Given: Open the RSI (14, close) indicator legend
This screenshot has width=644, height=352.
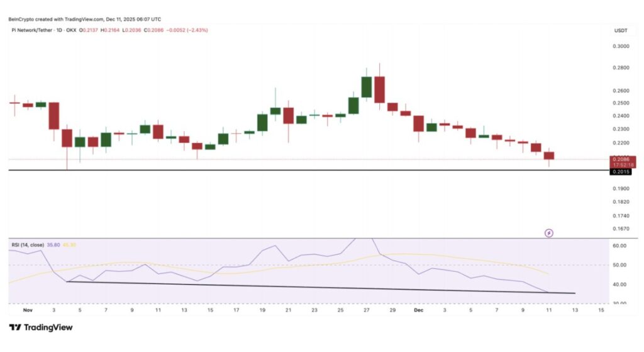Looking at the screenshot, I should click(30, 244).
